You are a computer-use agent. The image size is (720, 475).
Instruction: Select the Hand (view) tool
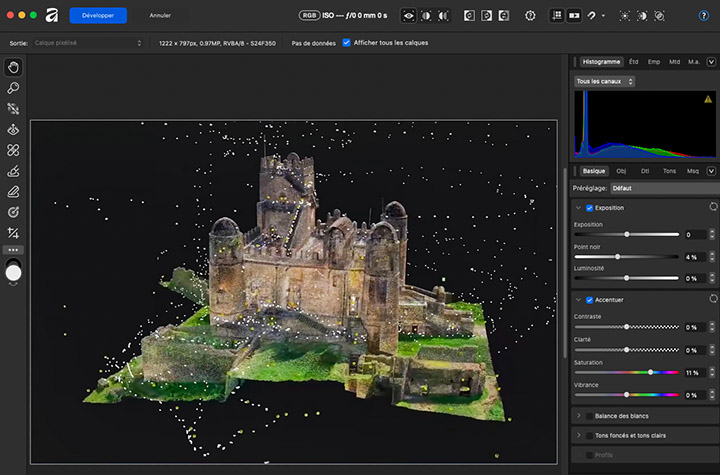pyautogui.click(x=14, y=67)
